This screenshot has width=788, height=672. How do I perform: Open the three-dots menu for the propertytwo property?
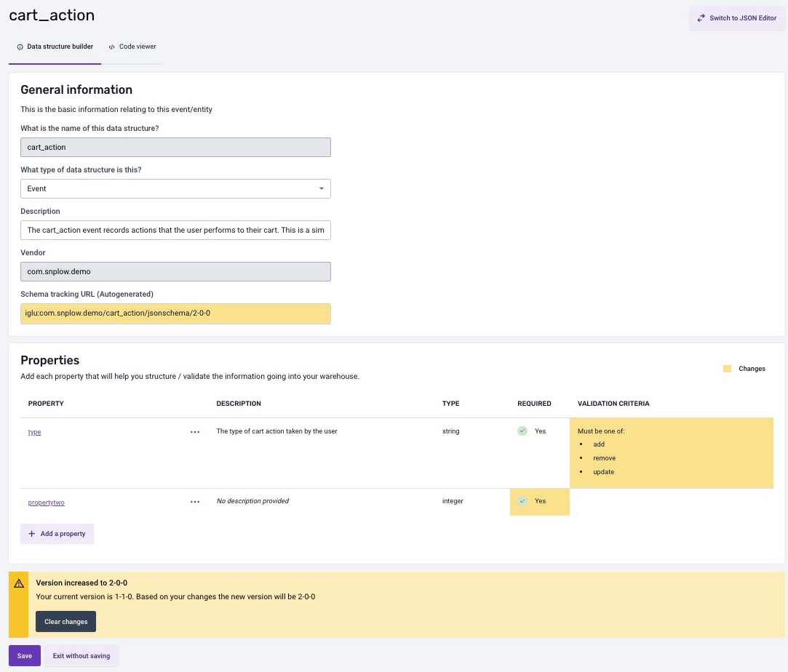pos(195,502)
